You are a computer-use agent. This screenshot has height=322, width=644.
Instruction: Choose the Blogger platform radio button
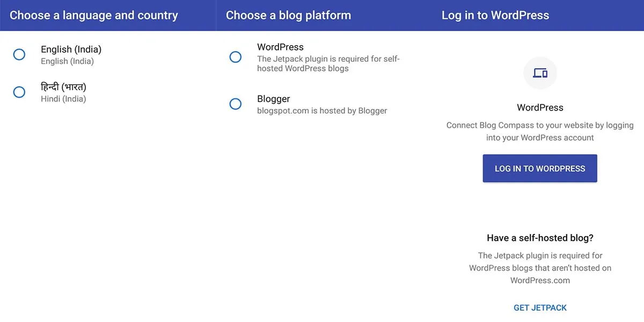pos(236,104)
